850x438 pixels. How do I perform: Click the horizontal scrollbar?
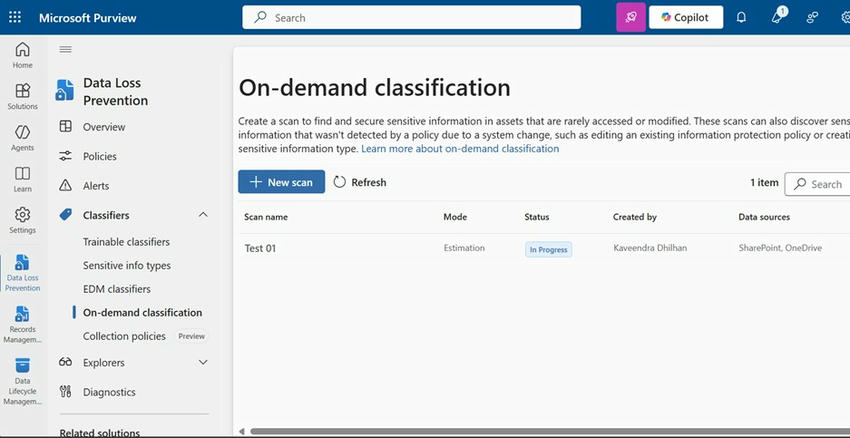pos(550,431)
